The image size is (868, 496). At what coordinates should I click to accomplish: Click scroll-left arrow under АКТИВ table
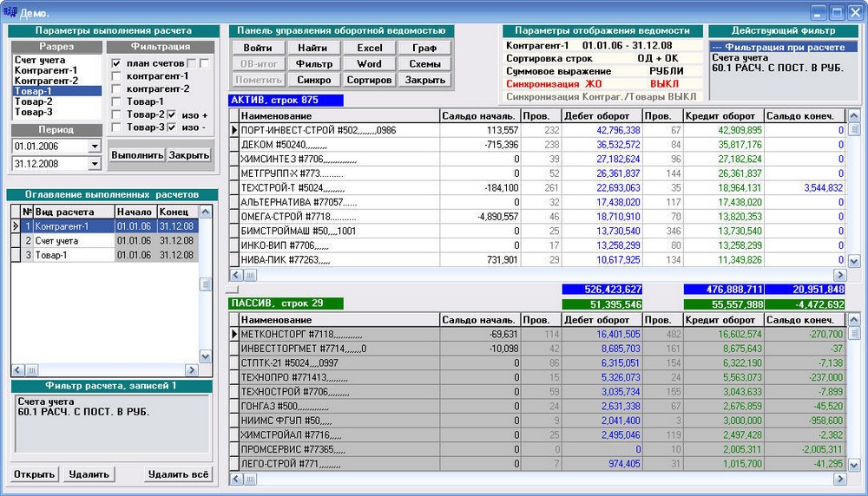[x=236, y=275]
